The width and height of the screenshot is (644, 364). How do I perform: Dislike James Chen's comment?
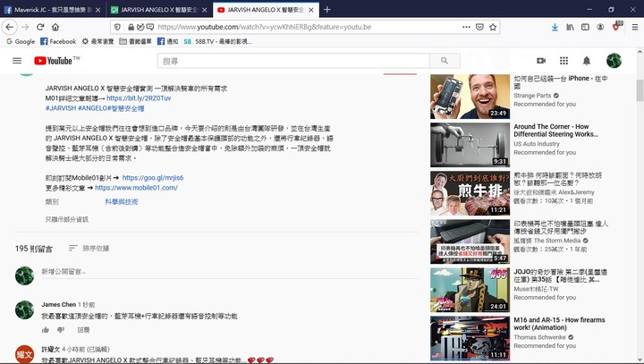pyautogui.click(x=61, y=329)
